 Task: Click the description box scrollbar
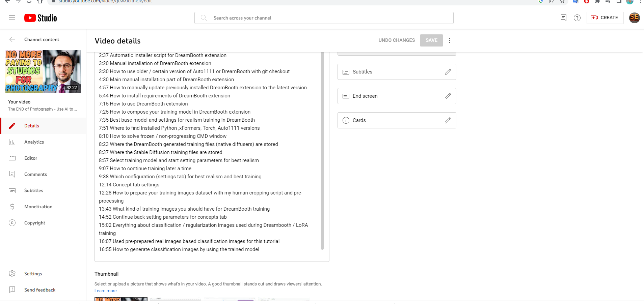322,152
